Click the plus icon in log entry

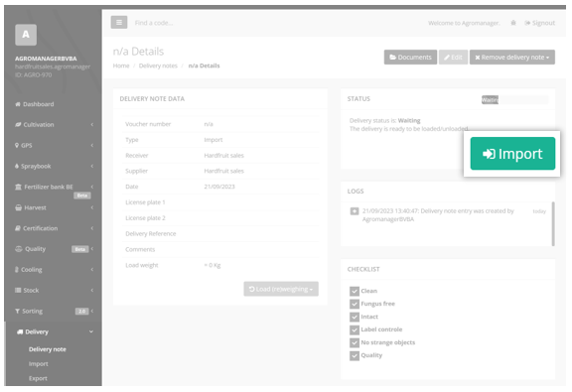pos(355,211)
